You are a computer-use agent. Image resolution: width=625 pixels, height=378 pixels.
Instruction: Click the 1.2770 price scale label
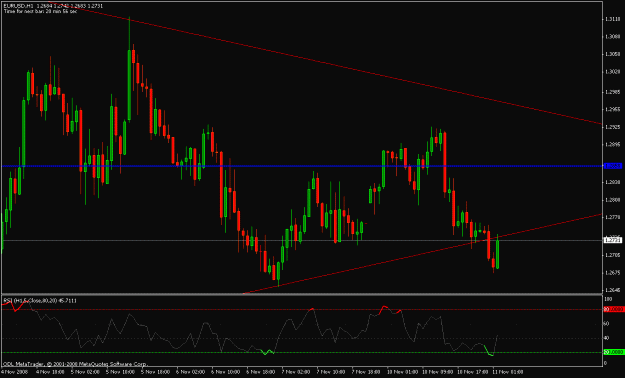pyautogui.click(x=612, y=217)
